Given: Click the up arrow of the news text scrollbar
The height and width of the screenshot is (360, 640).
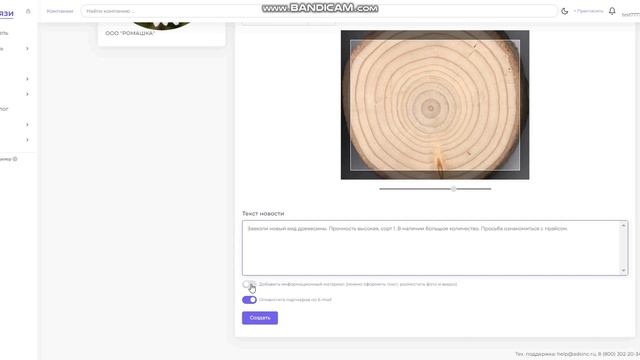Looking at the screenshot, I should [623, 226].
